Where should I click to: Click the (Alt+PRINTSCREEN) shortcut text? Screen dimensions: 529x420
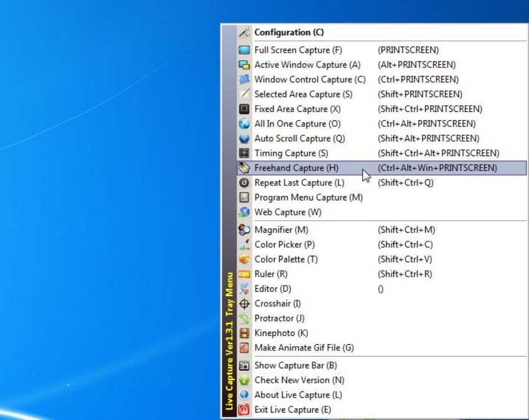[416, 65]
